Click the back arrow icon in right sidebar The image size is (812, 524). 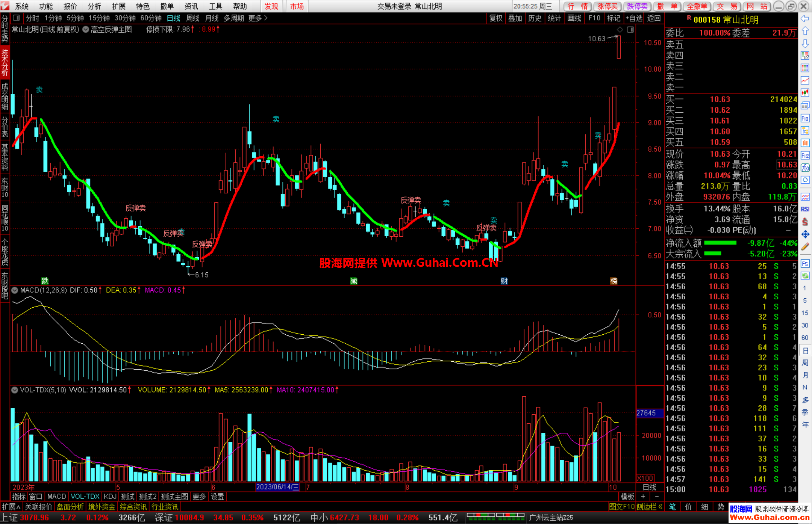(805, 19)
